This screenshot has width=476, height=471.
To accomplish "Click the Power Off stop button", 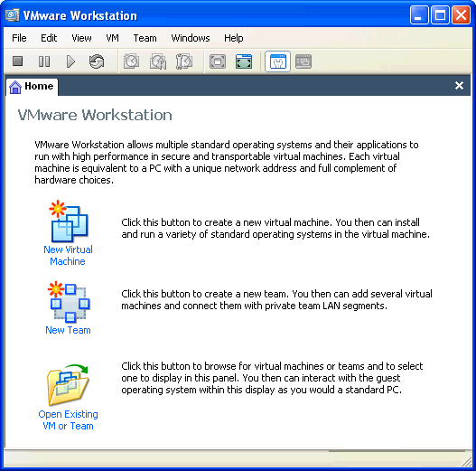I will 17,61.
